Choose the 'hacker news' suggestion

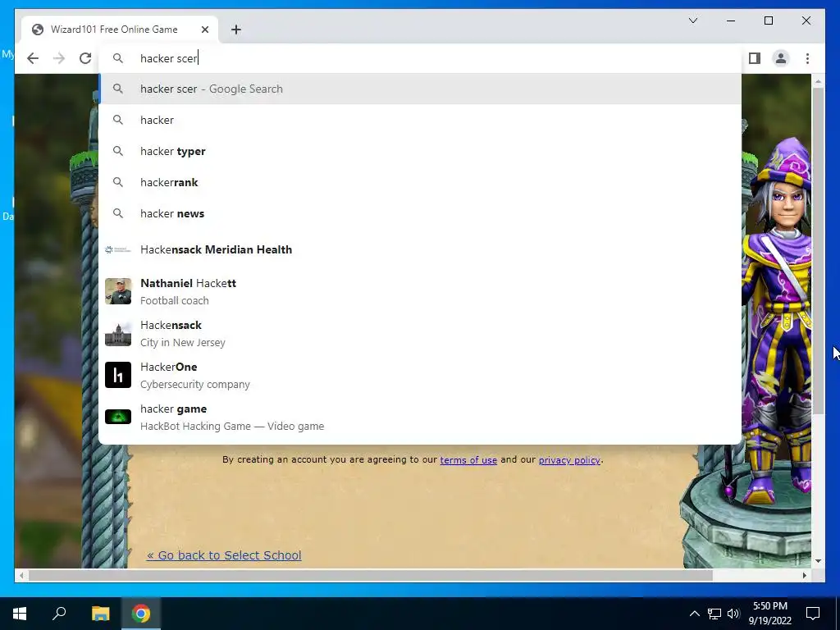(x=420, y=213)
